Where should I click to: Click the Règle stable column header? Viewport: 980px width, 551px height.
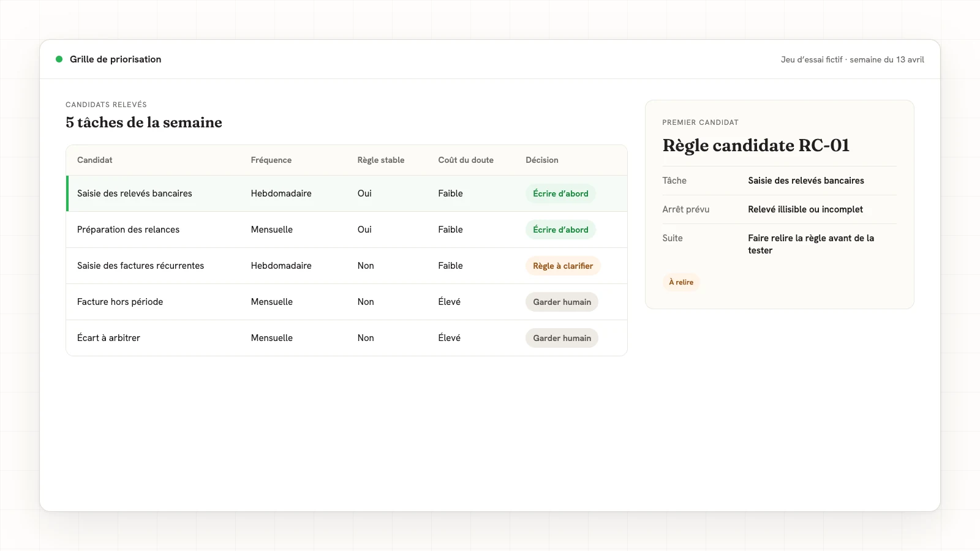381,160
